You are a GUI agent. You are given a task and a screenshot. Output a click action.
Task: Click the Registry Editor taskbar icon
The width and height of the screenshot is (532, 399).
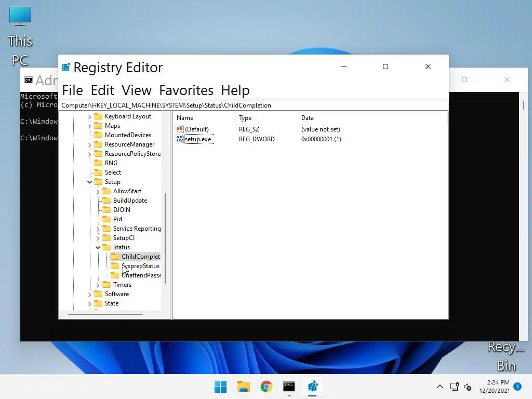coord(312,387)
